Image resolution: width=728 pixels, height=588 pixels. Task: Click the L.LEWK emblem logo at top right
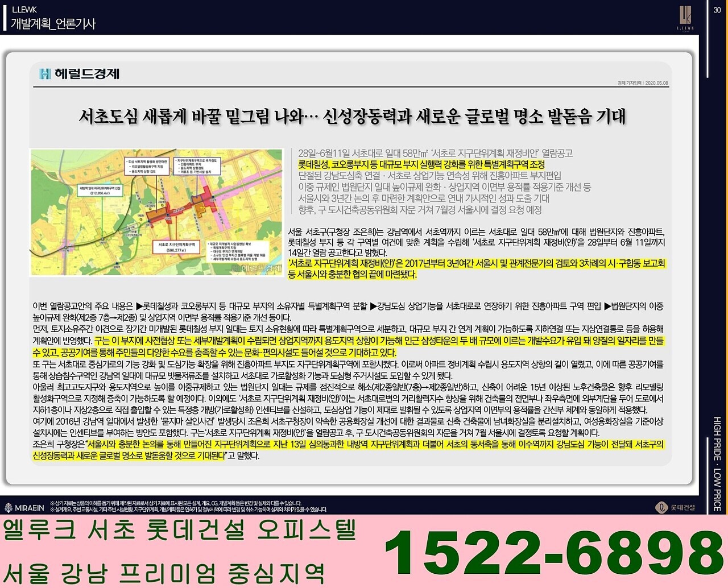[685, 17]
